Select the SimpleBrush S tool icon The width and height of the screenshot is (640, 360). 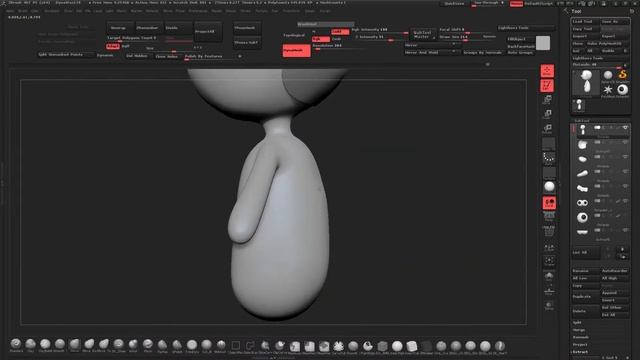pyautogui.click(x=622, y=75)
